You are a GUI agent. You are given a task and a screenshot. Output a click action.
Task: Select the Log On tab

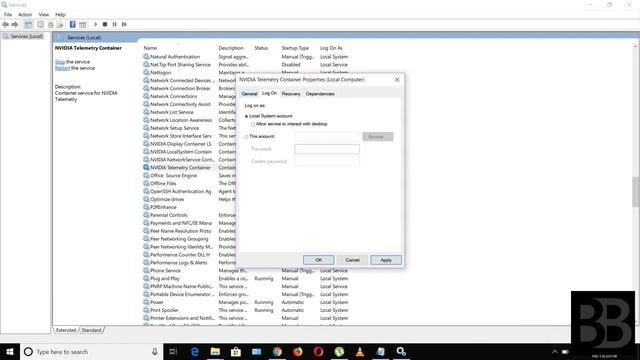(269, 93)
